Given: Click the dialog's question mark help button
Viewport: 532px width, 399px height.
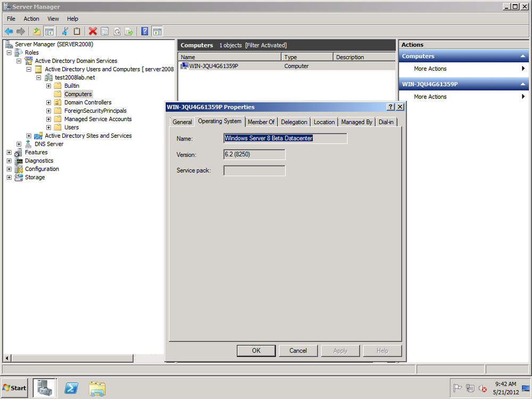Looking at the screenshot, I should [390, 107].
